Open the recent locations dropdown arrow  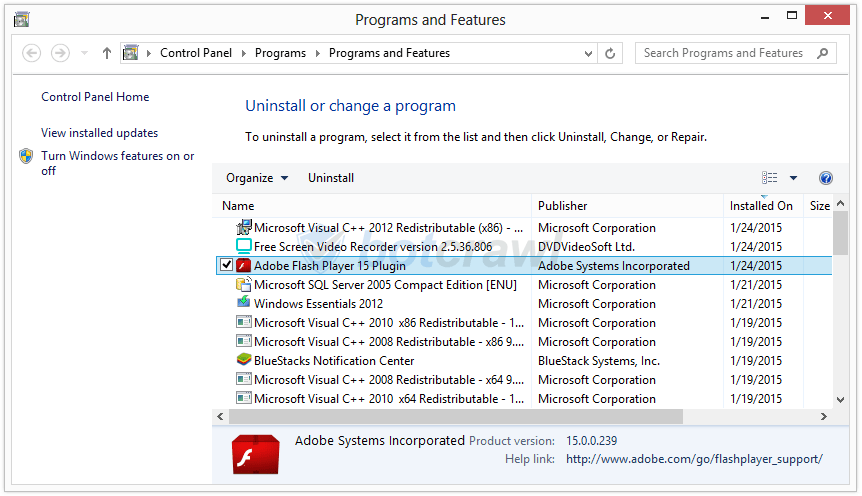click(84, 53)
